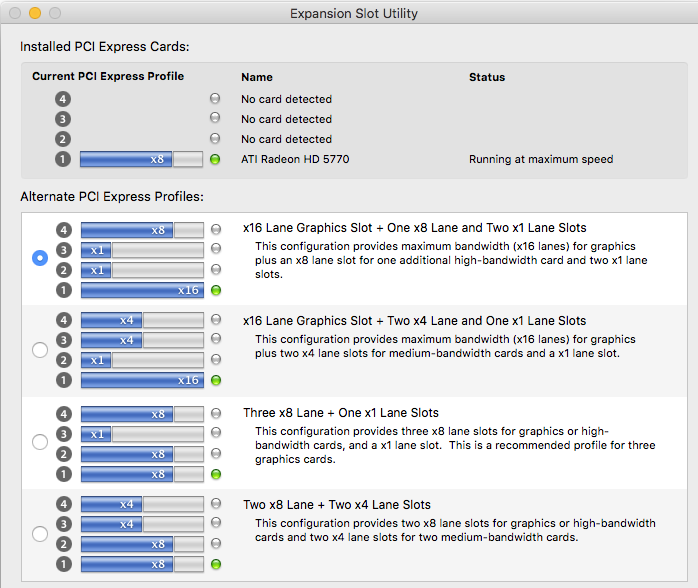Click 'Running at maximum speed' status text

(541, 159)
